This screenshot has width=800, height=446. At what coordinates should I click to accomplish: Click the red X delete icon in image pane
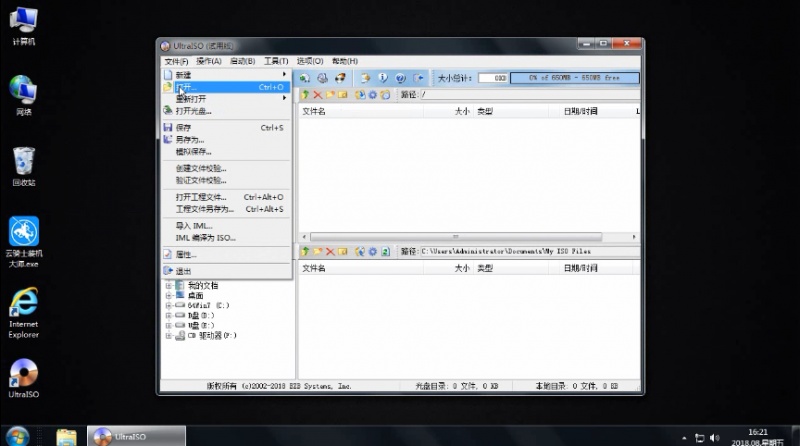coord(318,95)
